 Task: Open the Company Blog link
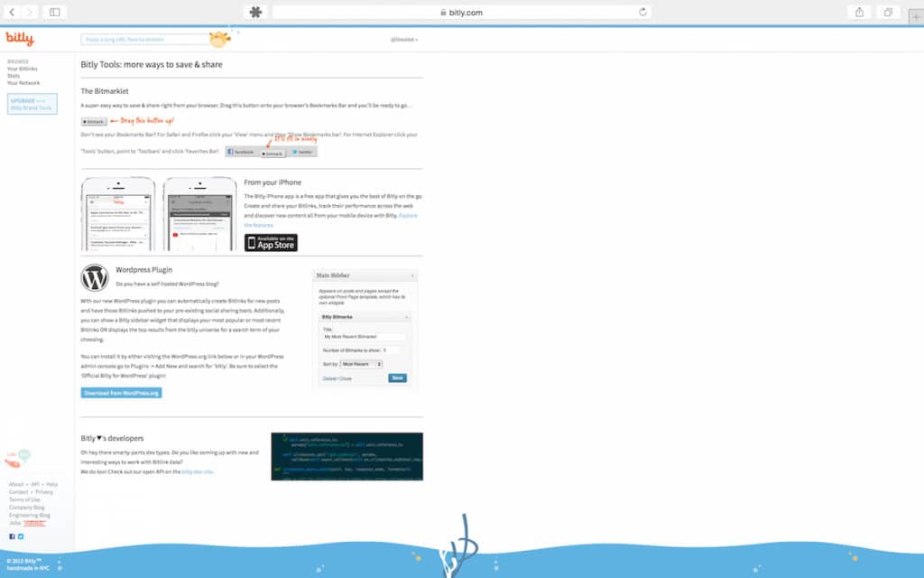(x=26, y=508)
